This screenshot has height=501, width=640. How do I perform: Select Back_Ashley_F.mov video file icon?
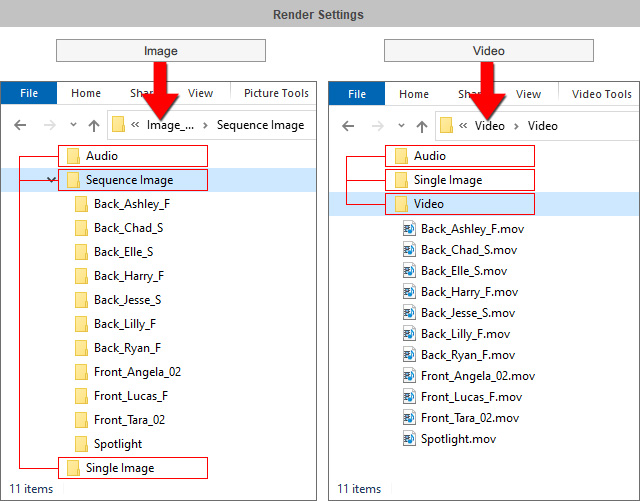(x=409, y=229)
